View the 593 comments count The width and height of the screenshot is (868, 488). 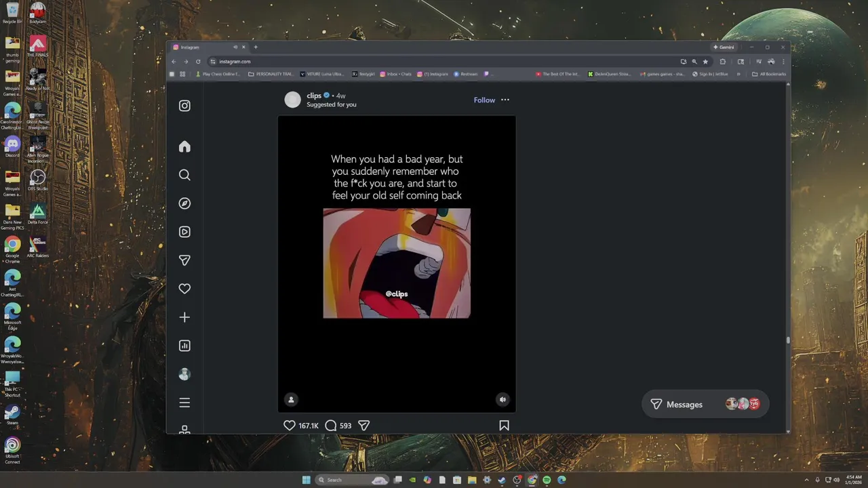346,426
